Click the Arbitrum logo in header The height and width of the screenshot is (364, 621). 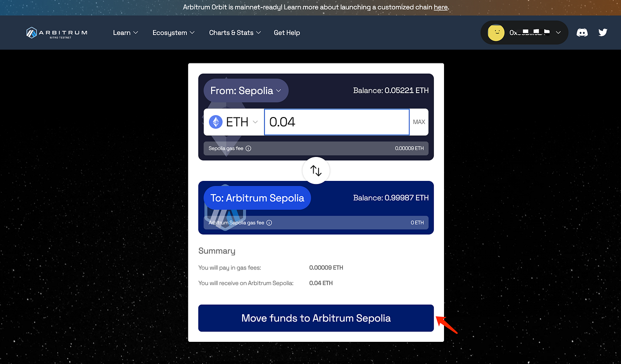(57, 33)
